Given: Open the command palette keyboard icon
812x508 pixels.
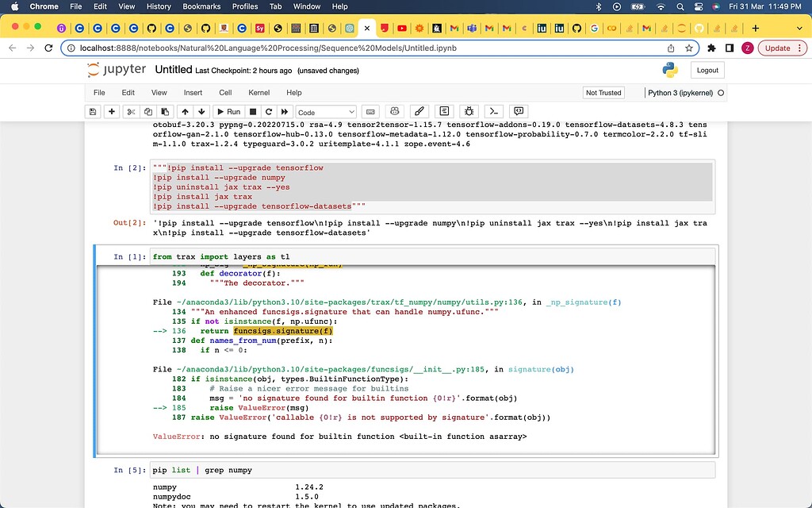Looking at the screenshot, I should (x=370, y=112).
